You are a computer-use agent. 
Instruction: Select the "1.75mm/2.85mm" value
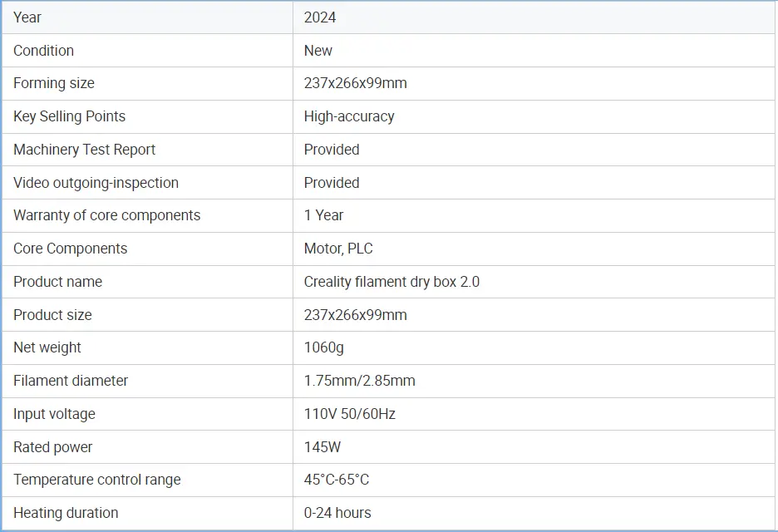[359, 381]
